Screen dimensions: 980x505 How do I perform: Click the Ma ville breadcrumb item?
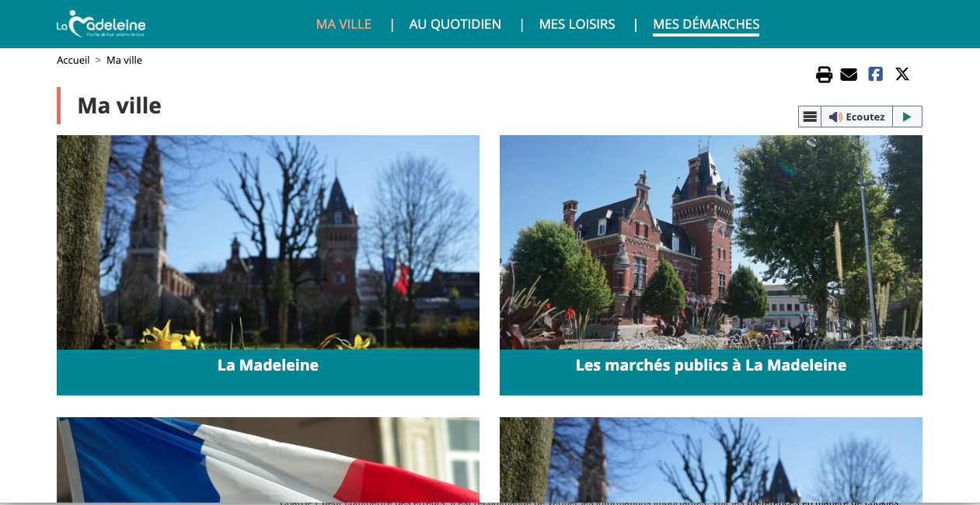pyautogui.click(x=124, y=60)
